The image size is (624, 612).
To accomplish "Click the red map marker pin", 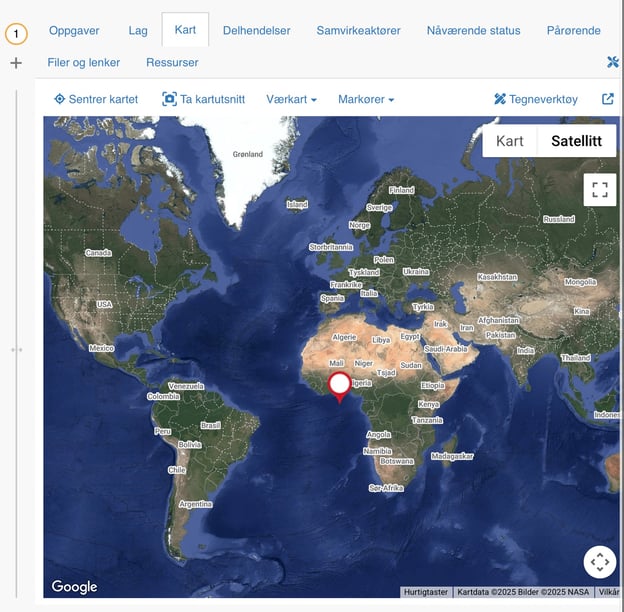I will (x=339, y=386).
